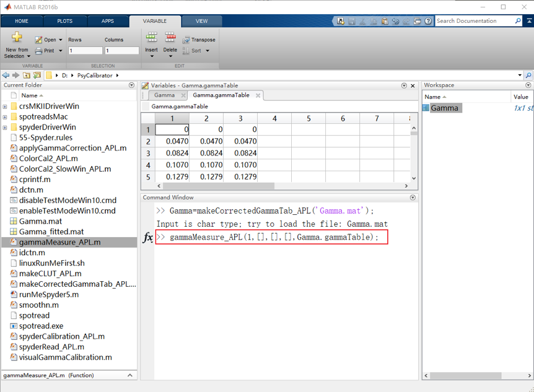Switch to the HOME ribbon tab

22,21
